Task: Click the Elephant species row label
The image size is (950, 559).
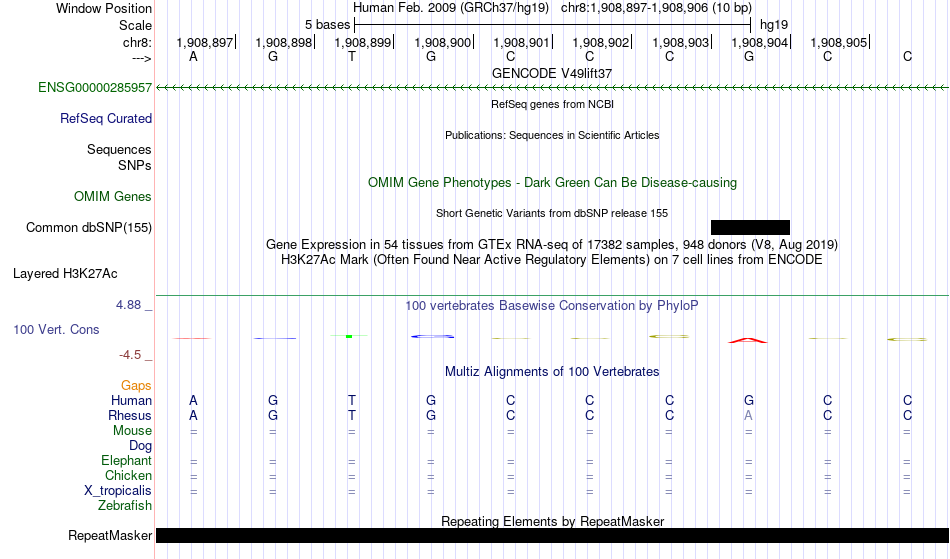Action: [126, 461]
